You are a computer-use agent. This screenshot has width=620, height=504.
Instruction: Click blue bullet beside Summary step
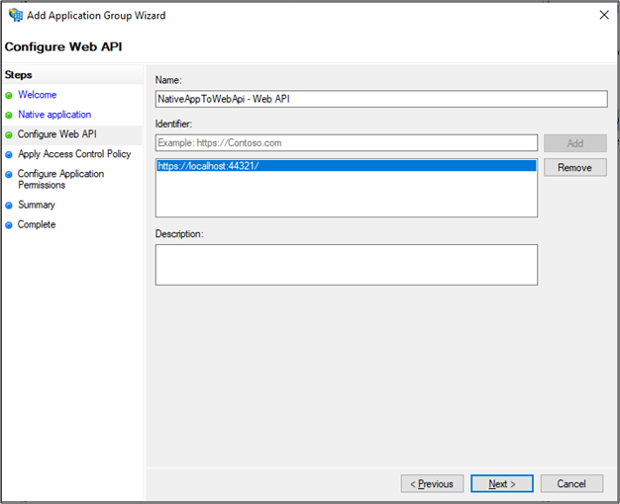click(9, 205)
